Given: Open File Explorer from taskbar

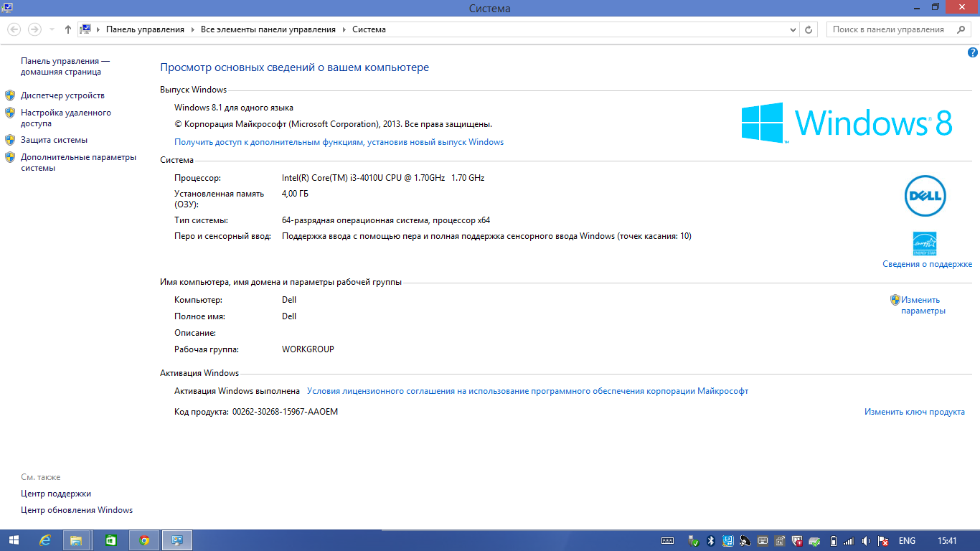Looking at the screenshot, I should coord(77,541).
